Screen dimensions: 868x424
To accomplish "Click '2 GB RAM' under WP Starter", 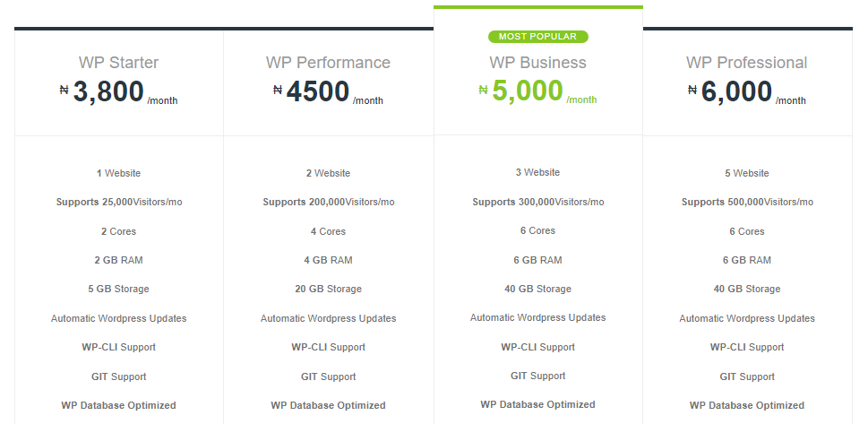I will tap(119, 260).
